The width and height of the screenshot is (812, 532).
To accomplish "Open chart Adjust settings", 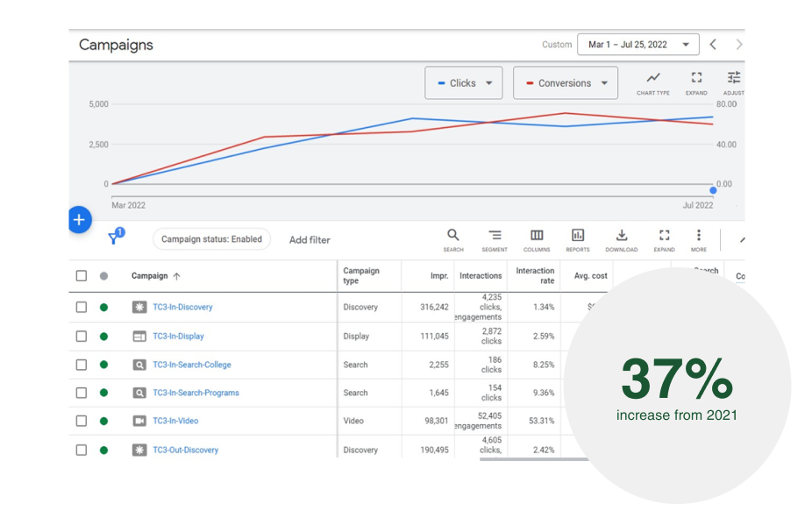I will tap(734, 83).
